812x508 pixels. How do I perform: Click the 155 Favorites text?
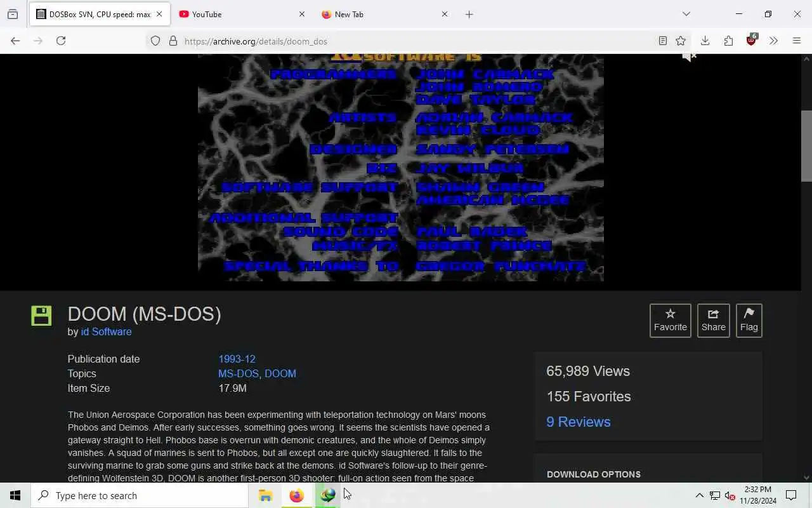click(589, 396)
